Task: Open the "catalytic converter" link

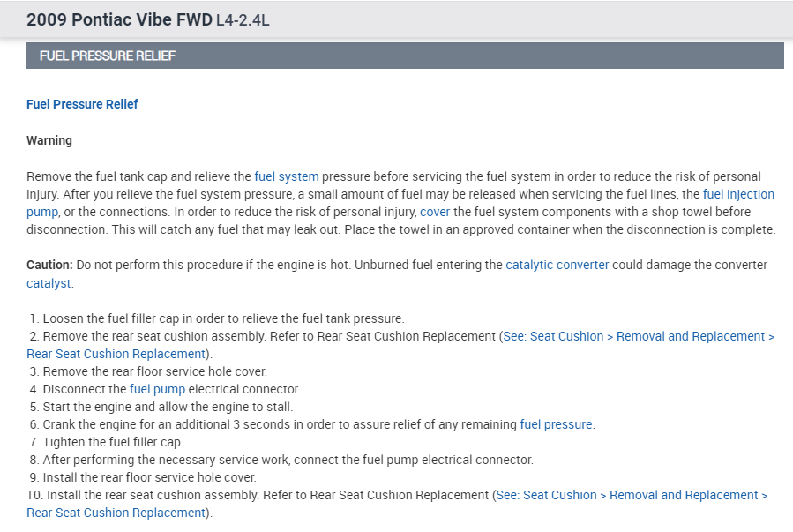Action: pos(557,265)
